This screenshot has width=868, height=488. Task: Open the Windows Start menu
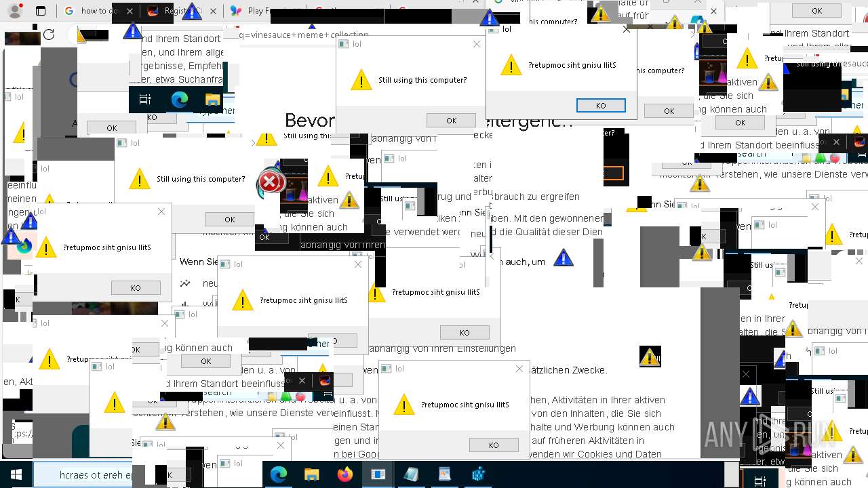16,474
